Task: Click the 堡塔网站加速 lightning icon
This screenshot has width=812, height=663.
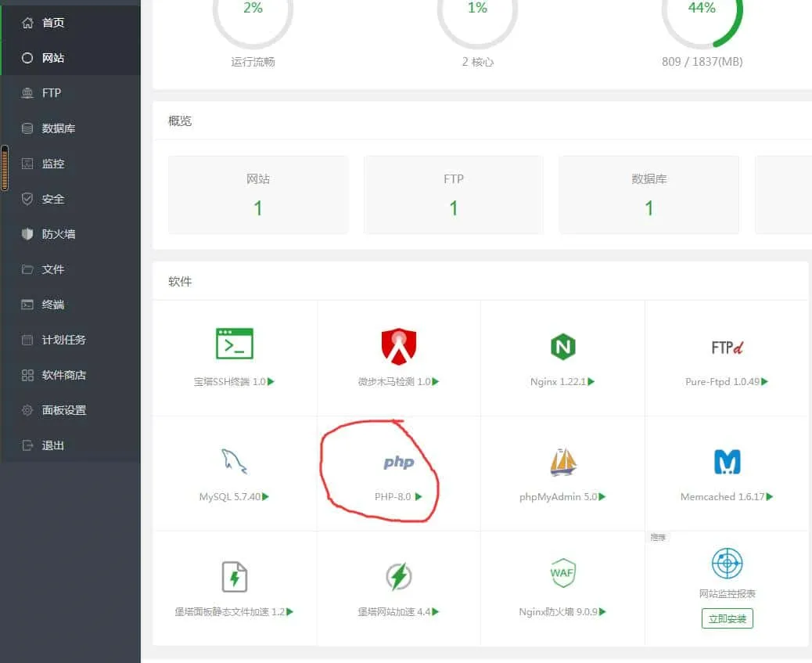Action: 399,576
